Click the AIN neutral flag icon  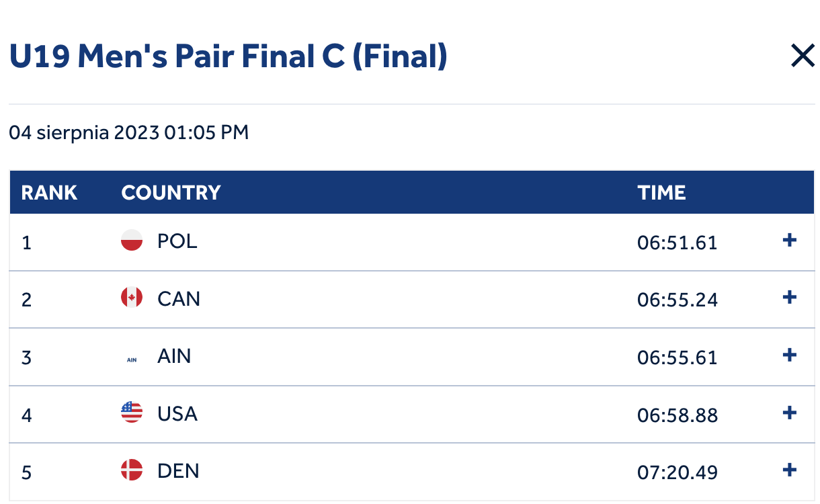coord(132,359)
